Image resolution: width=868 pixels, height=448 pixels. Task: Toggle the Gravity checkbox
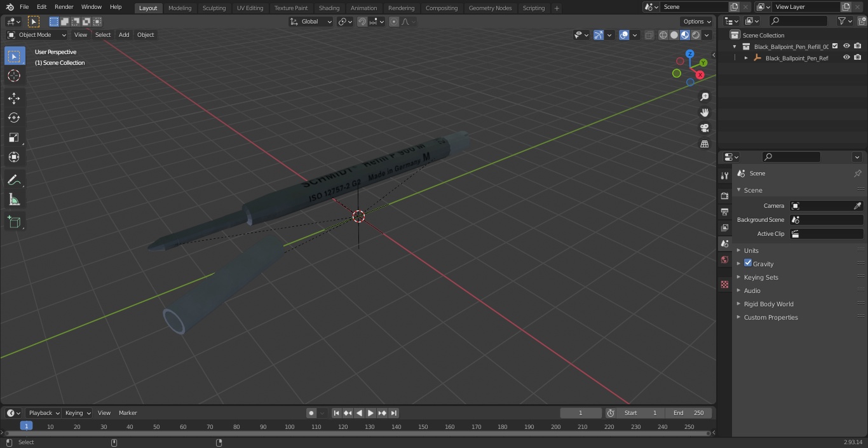pos(748,263)
